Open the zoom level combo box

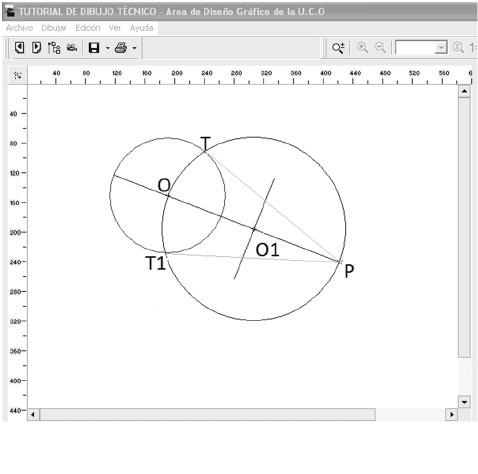tap(421, 48)
